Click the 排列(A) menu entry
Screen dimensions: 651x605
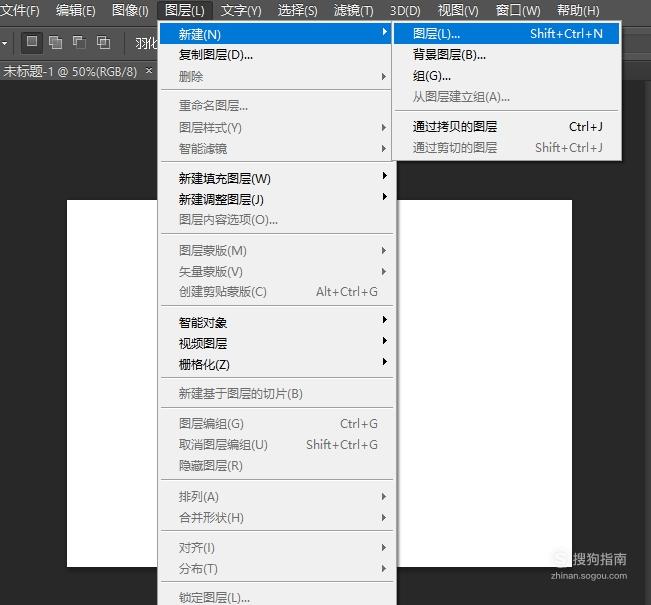(275, 497)
